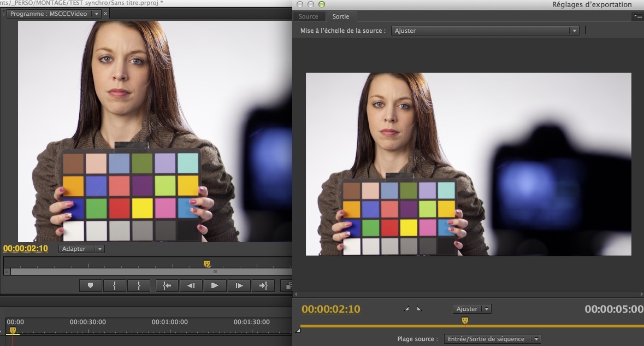
Task: Click the Mark In bracket button
Action: point(114,285)
